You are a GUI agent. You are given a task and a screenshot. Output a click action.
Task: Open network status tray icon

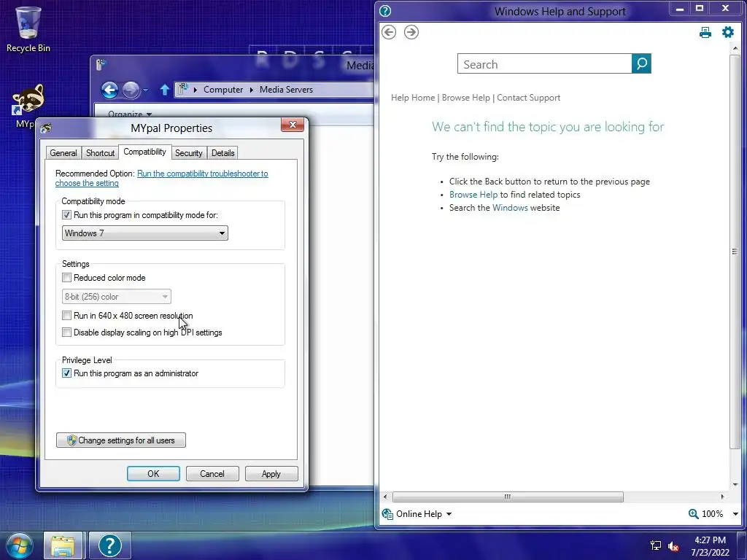click(x=656, y=545)
